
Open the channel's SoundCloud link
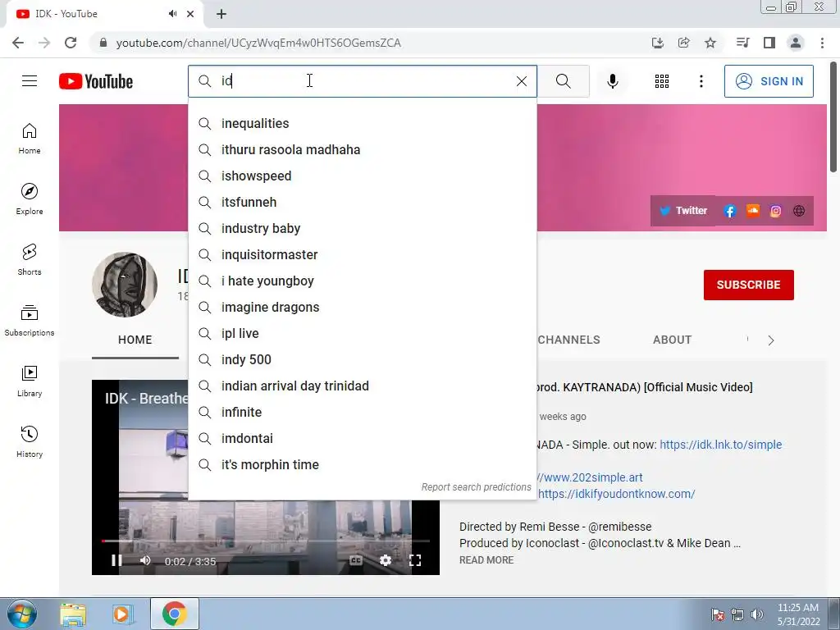753,211
